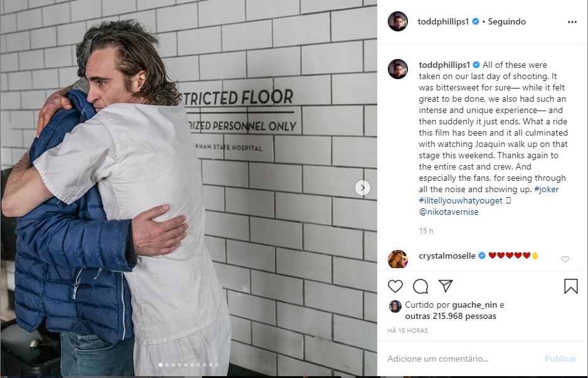588x378 pixels.
Task: Open comments via speech bubble icon
Action: tap(420, 286)
